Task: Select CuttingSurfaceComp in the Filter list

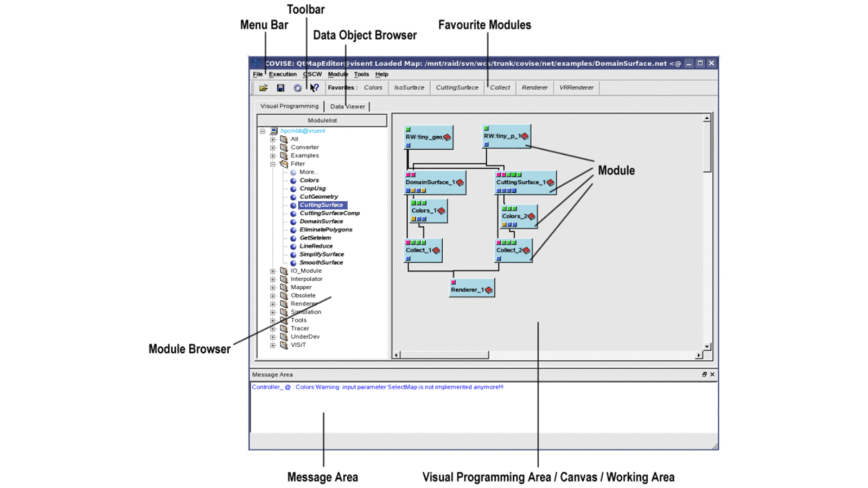Action: point(329,213)
